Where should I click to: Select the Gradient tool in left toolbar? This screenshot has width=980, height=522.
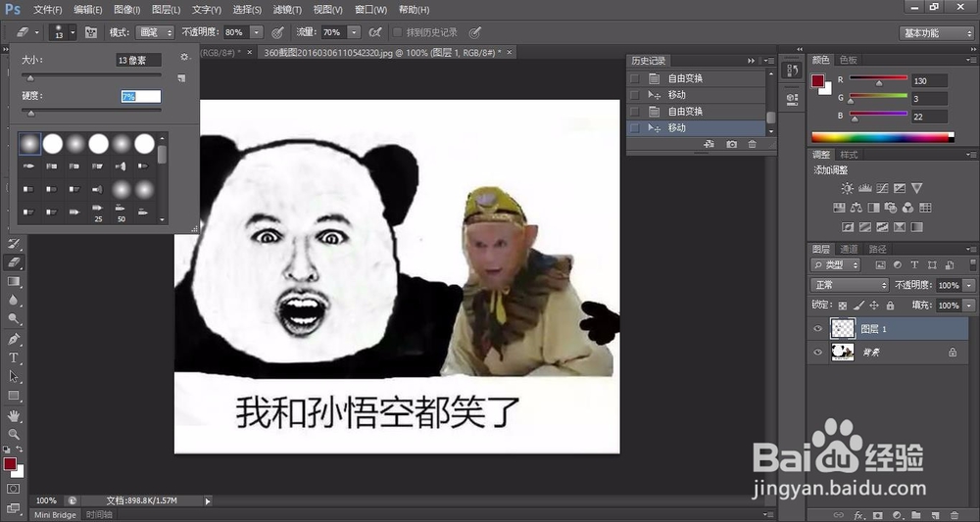point(14,282)
